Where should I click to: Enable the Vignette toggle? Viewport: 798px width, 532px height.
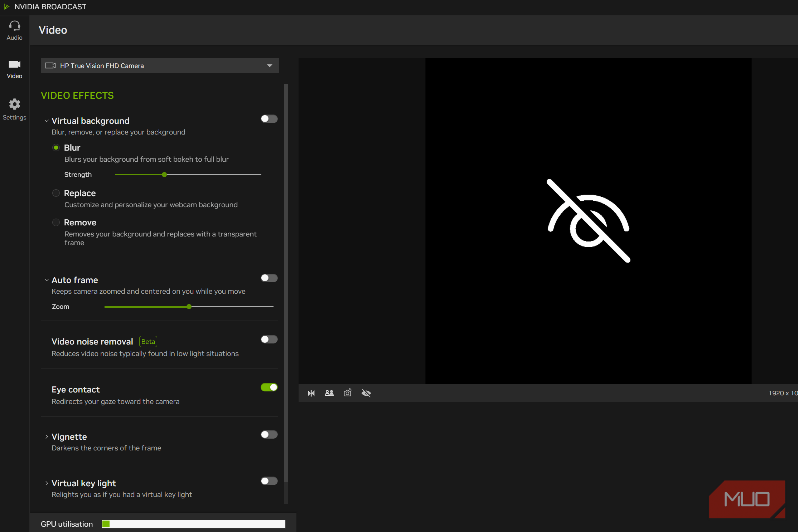click(269, 434)
